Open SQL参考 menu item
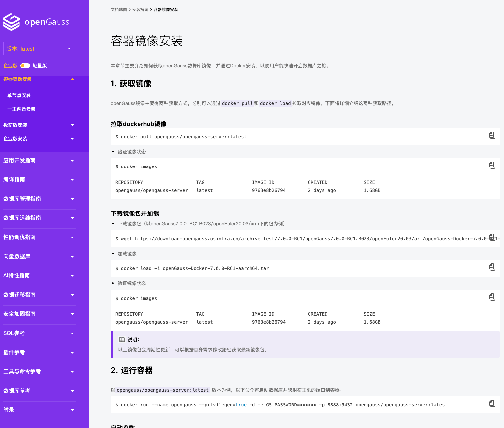The height and width of the screenshot is (428, 504). (14, 333)
